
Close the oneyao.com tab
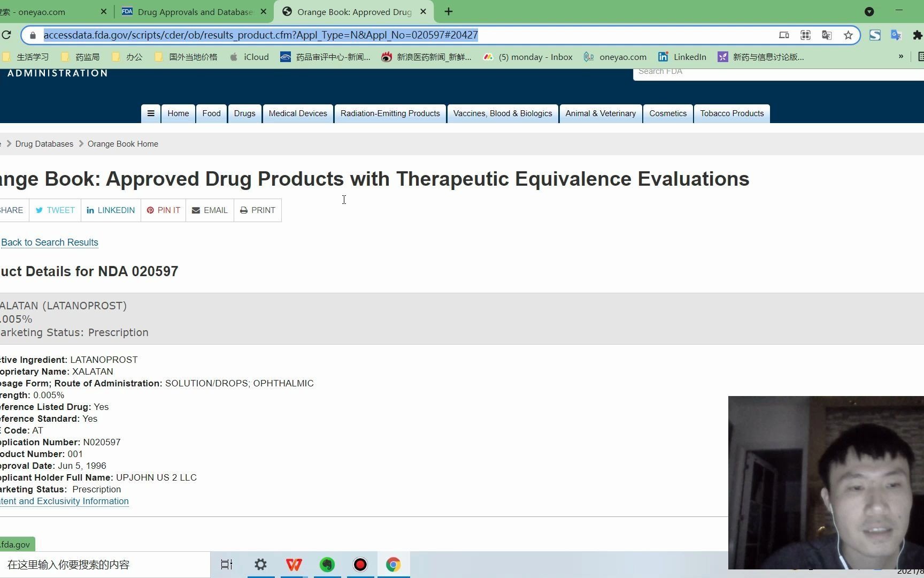coord(104,11)
